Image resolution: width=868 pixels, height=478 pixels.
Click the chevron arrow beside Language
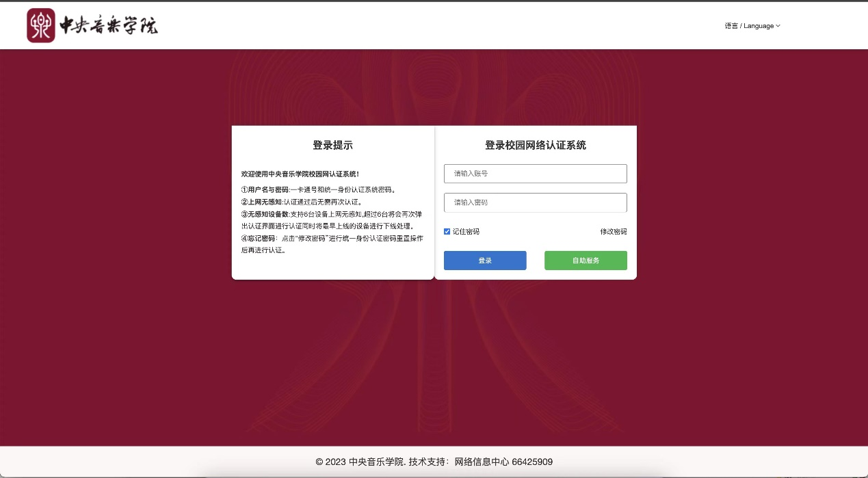click(x=778, y=26)
